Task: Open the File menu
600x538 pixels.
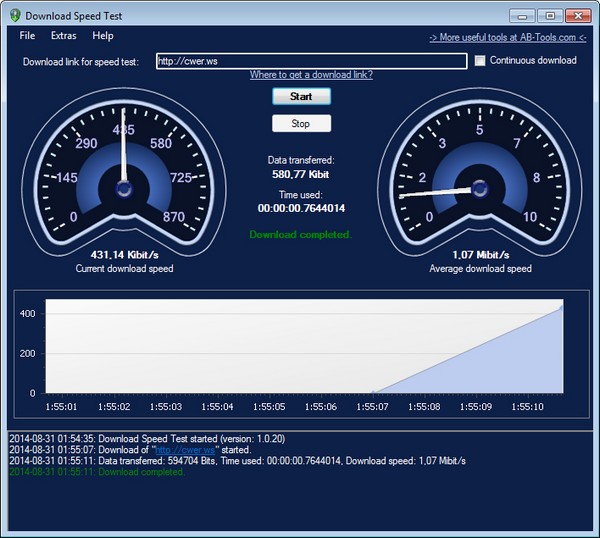Action: point(27,36)
